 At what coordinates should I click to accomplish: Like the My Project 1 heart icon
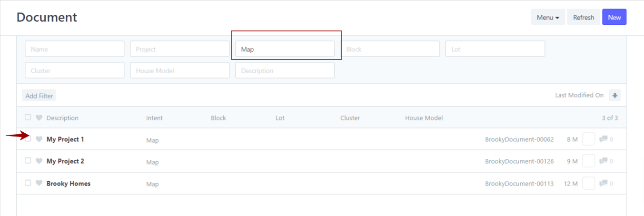pos(39,139)
